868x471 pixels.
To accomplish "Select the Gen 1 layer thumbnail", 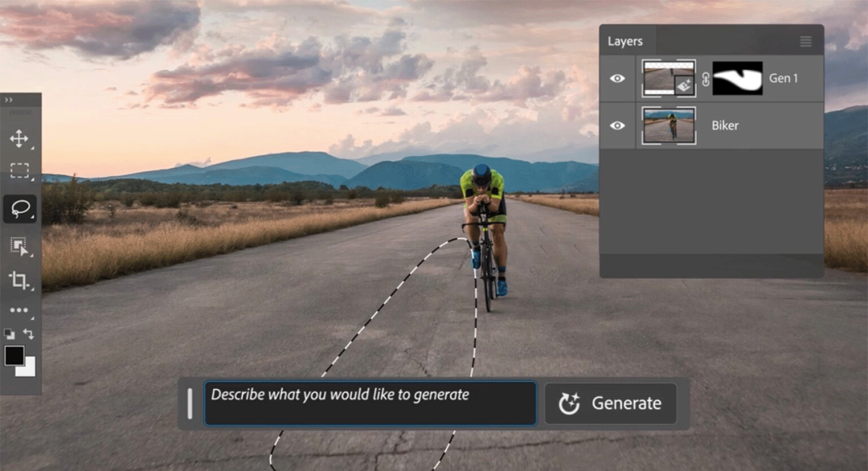I will [669, 78].
